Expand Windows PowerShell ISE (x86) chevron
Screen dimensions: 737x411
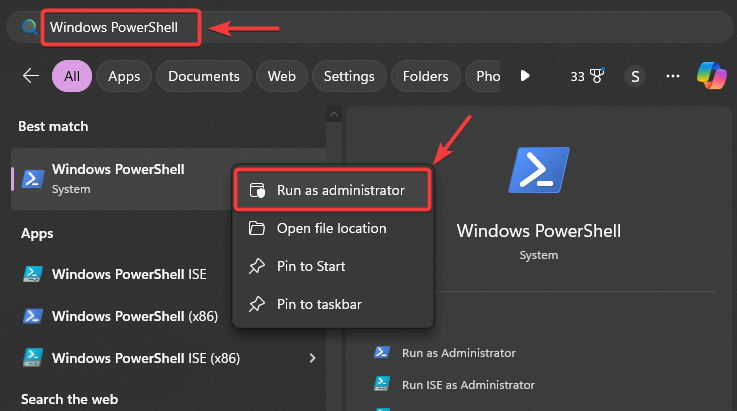[312, 357]
